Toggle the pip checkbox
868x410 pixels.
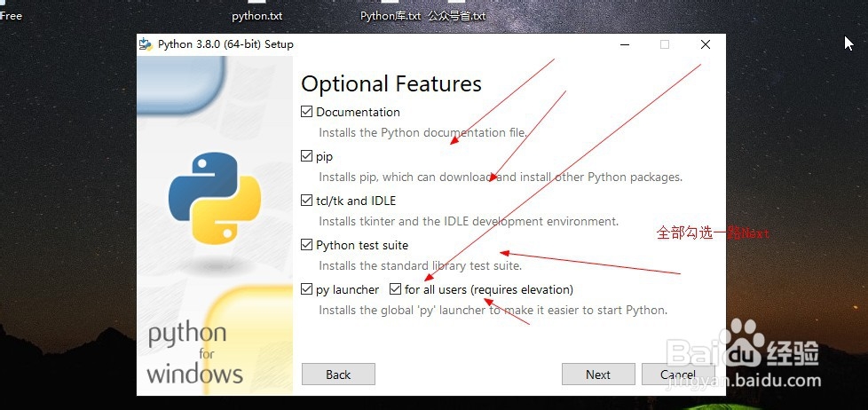pyautogui.click(x=307, y=156)
